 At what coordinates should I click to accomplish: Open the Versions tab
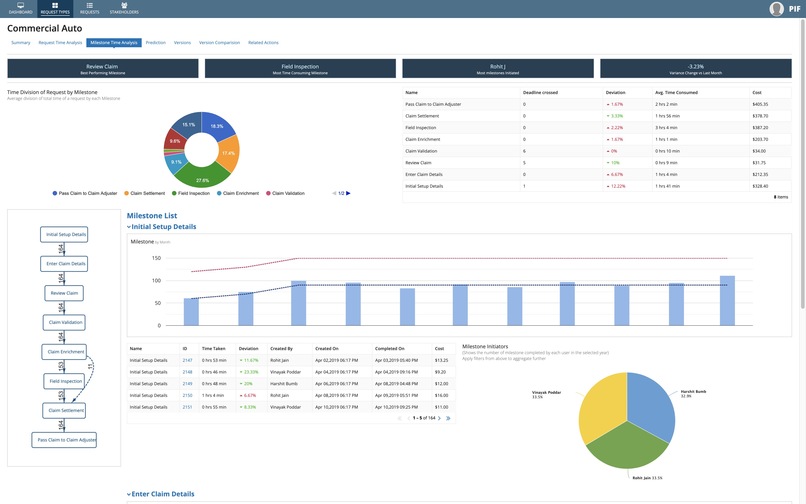tap(182, 43)
